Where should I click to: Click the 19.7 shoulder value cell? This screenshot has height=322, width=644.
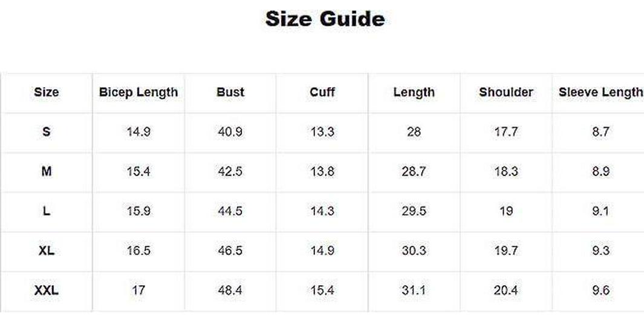(x=506, y=251)
